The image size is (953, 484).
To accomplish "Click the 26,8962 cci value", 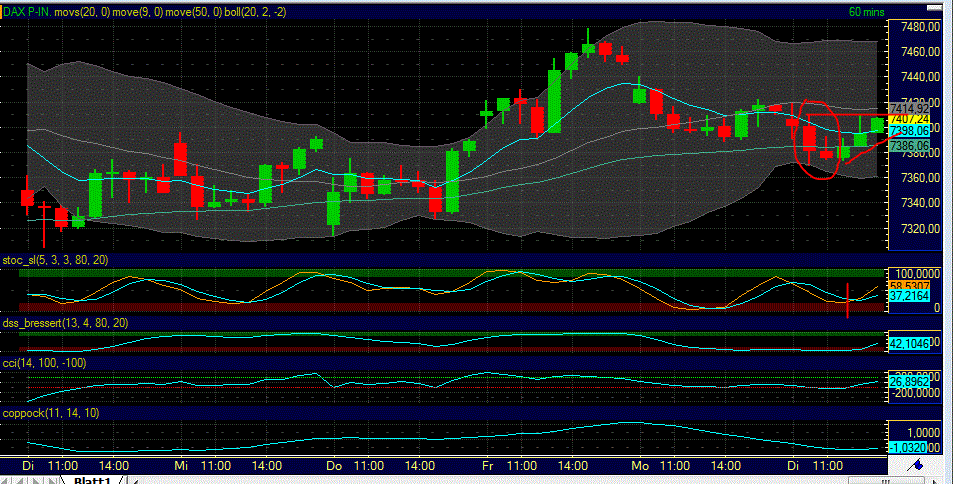I will pos(909,382).
